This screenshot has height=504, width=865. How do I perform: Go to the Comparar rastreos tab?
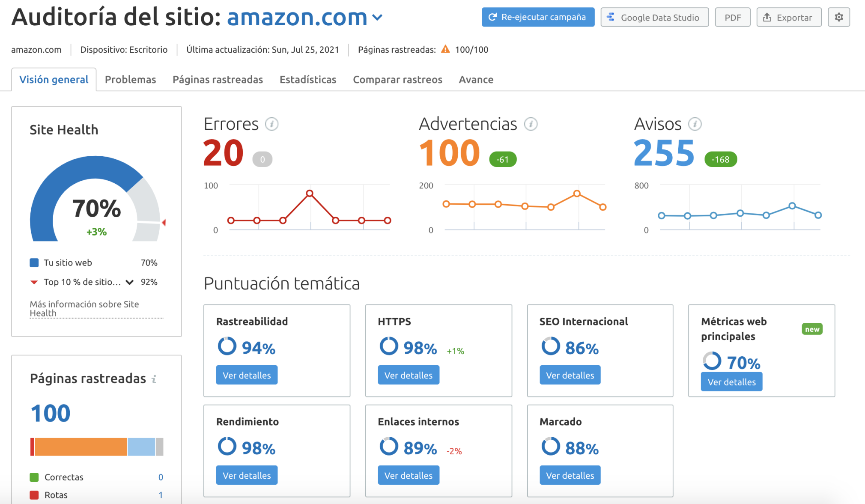click(x=397, y=80)
